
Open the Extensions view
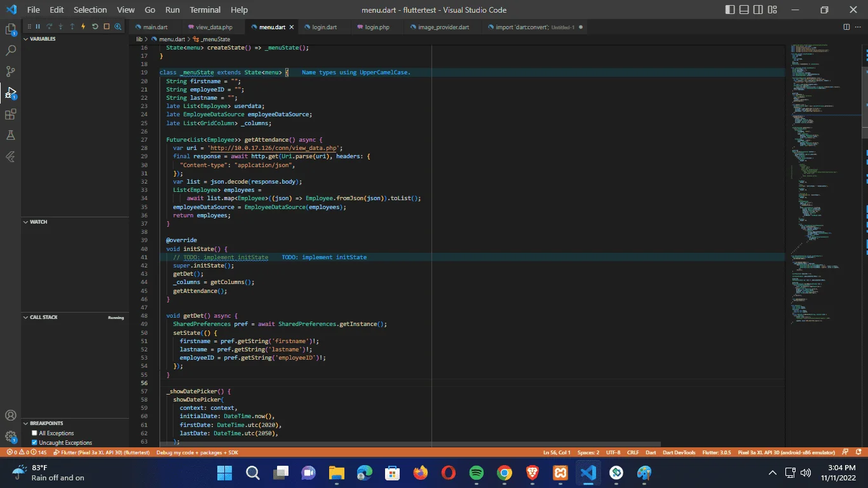click(10, 114)
